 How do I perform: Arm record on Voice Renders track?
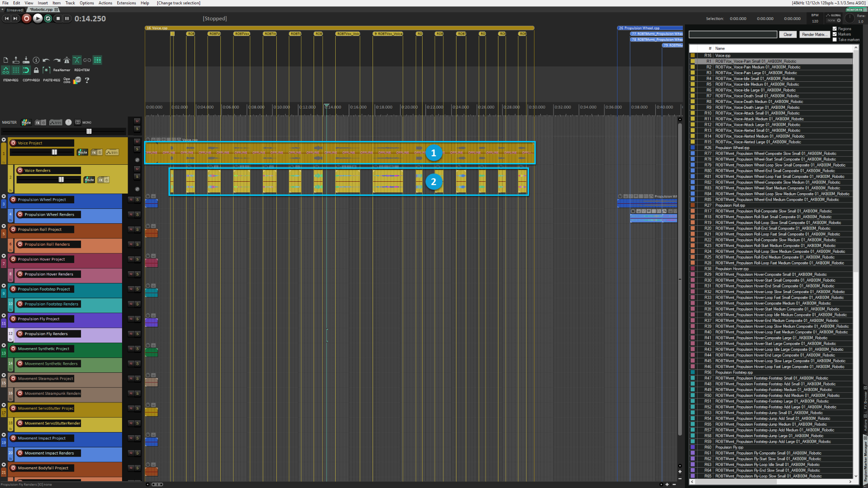coord(20,170)
